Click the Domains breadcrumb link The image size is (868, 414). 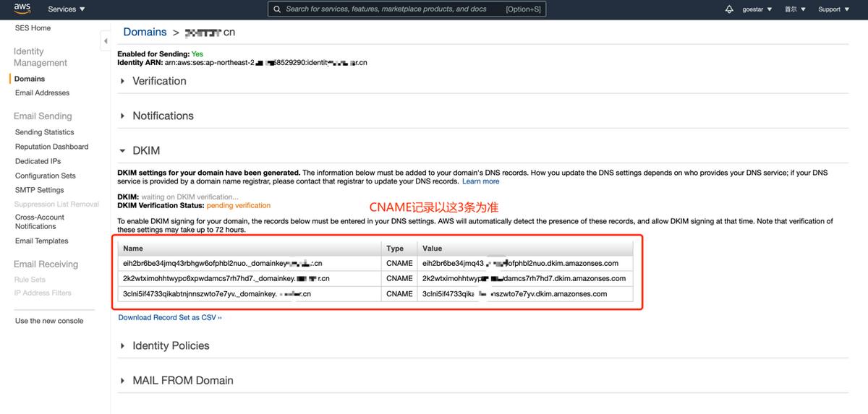(145, 32)
